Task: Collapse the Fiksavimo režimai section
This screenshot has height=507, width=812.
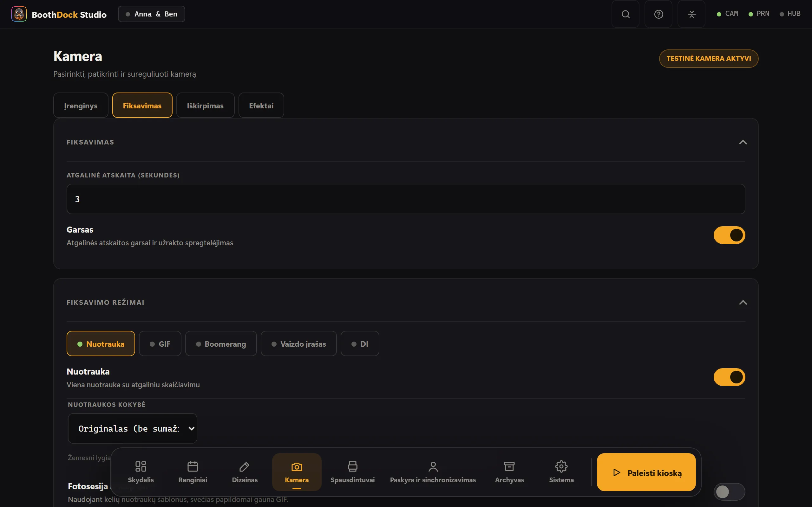Action: [743, 302]
